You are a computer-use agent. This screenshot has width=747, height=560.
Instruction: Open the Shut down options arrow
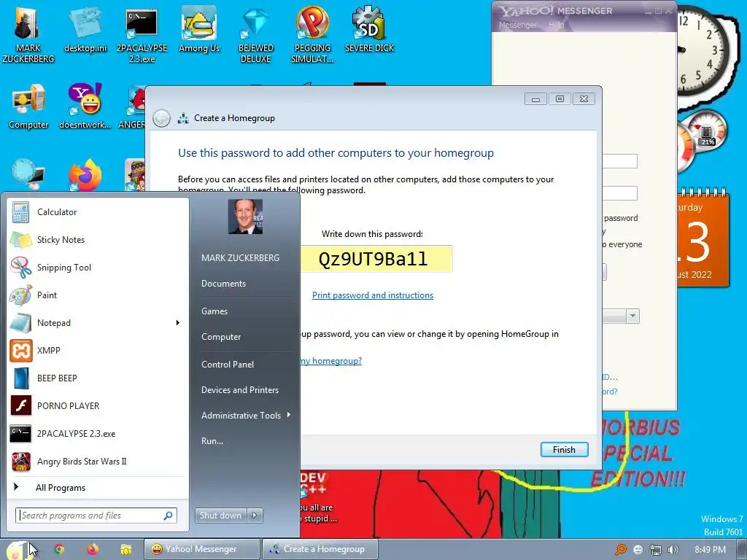click(x=255, y=516)
